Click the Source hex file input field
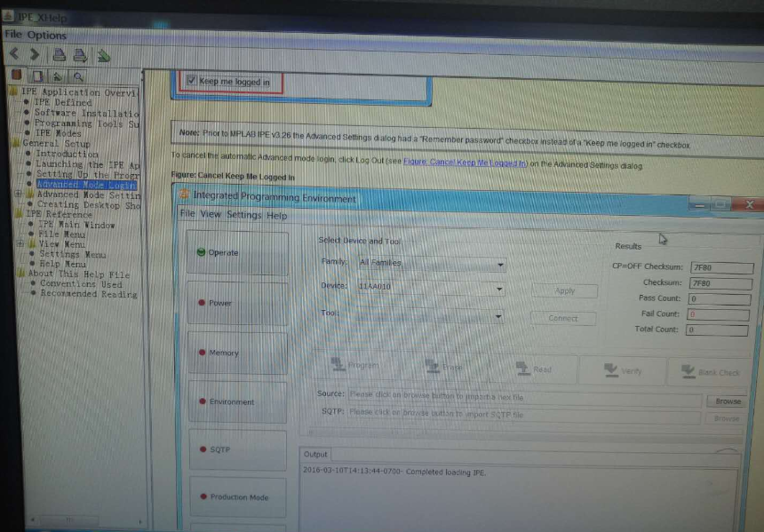The height and width of the screenshot is (532, 764). pos(525,398)
